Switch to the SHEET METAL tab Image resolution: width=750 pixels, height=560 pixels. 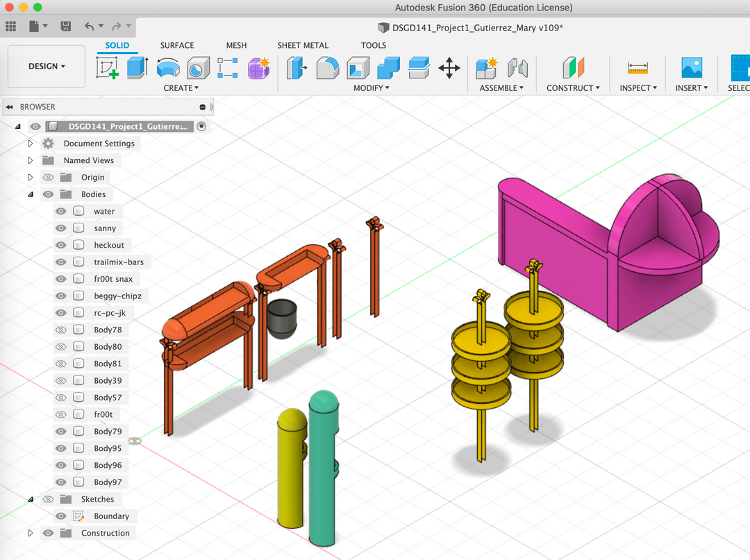coord(303,46)
